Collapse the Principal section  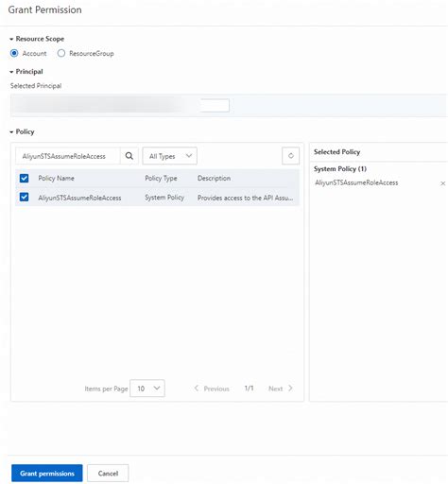[x=11, y=72]
